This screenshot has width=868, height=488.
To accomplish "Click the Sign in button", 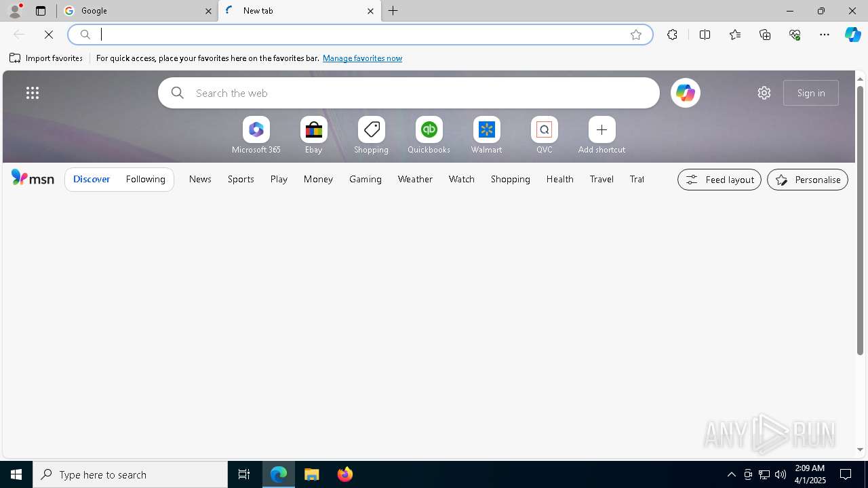I will (x=811, y=93).
